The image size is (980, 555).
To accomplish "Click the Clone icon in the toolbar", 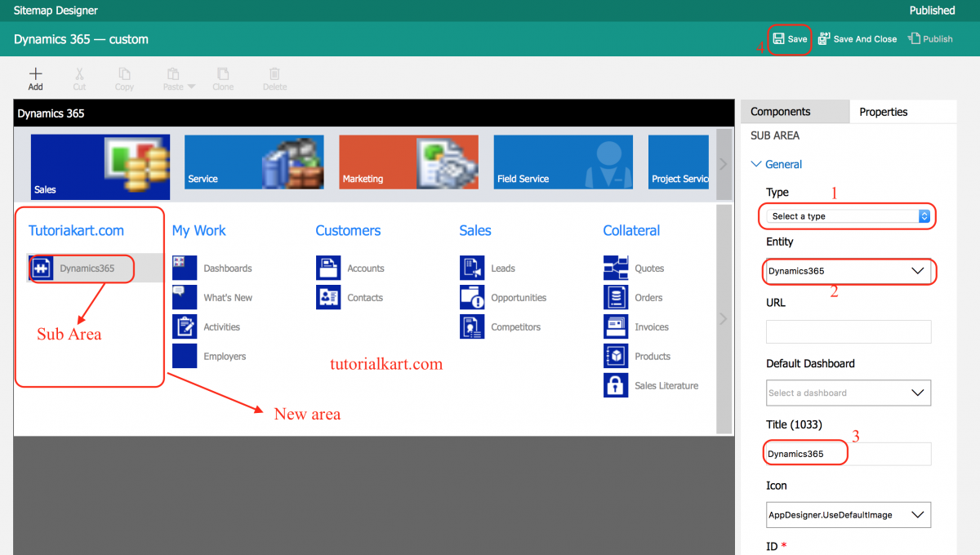I will click(x=222, y=78).
